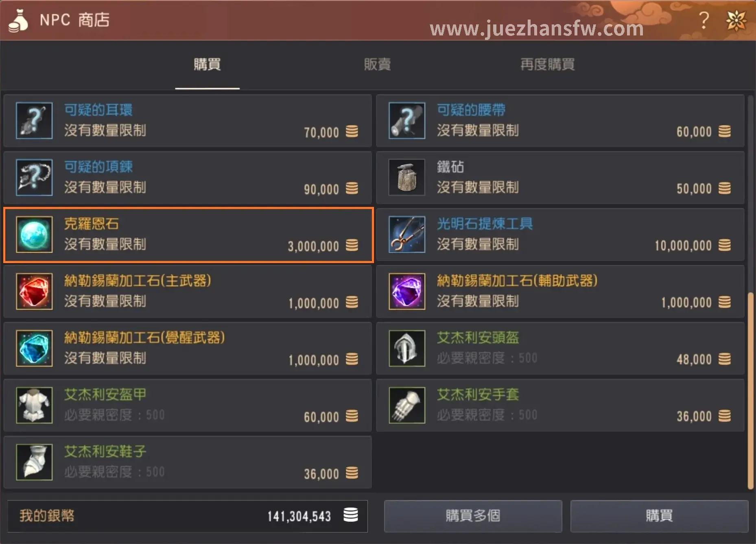Select the 可疑的項鍊 item row
The image size is (756, 544).
(x=188, y=178)
